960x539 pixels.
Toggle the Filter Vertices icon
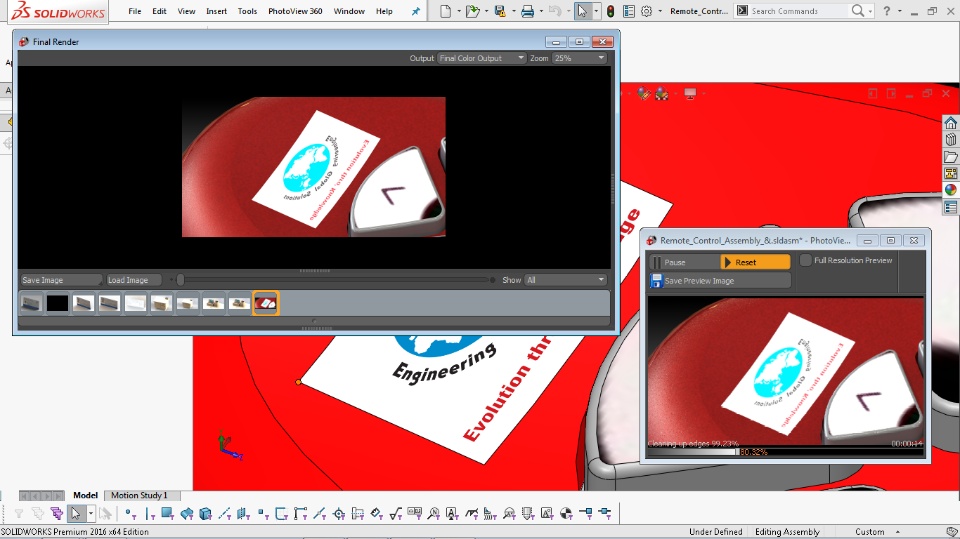[x=130, y=513]
